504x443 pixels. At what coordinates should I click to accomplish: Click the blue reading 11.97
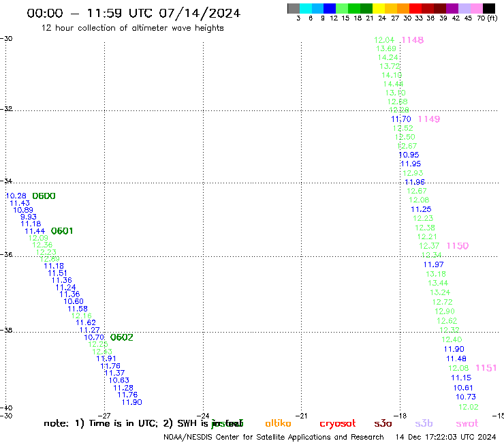tap(434, 264)
